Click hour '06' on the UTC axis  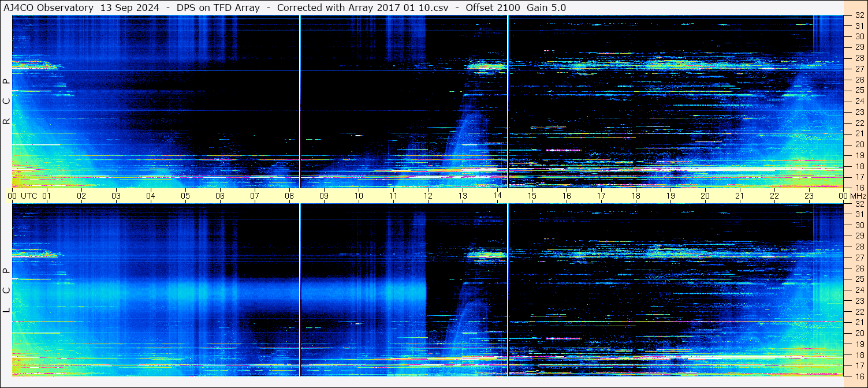220,196
